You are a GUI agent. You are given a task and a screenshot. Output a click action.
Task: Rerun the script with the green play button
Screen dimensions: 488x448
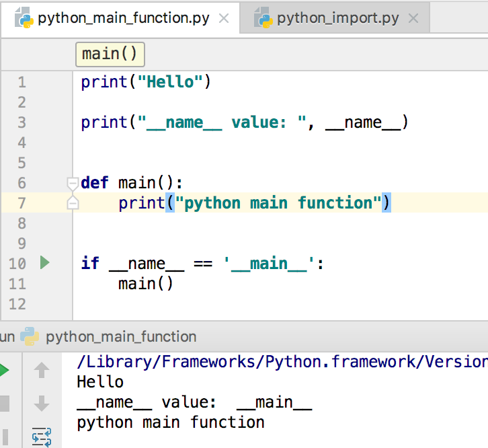[x=3, y=370]
